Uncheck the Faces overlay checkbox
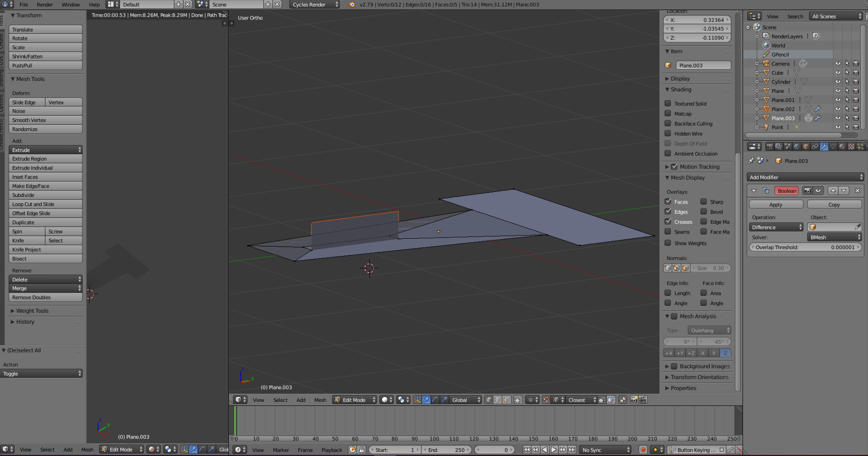 (x=668, y=202)
